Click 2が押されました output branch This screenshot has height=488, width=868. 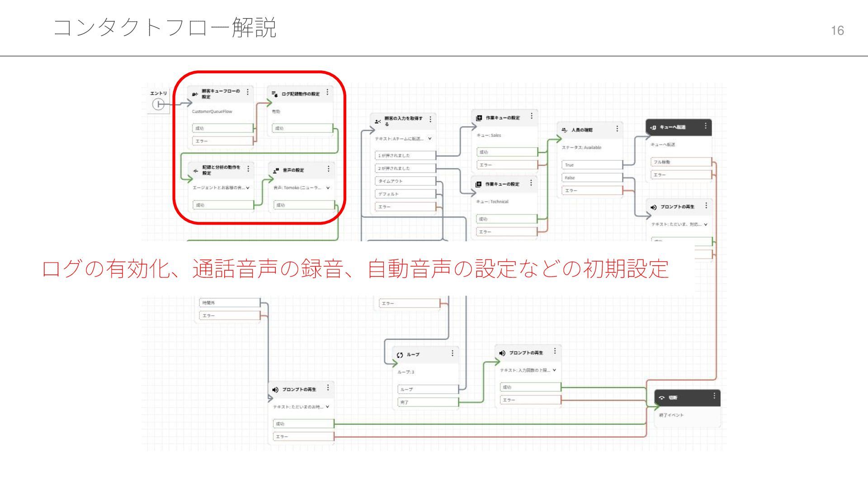click(x=406, y=168)
